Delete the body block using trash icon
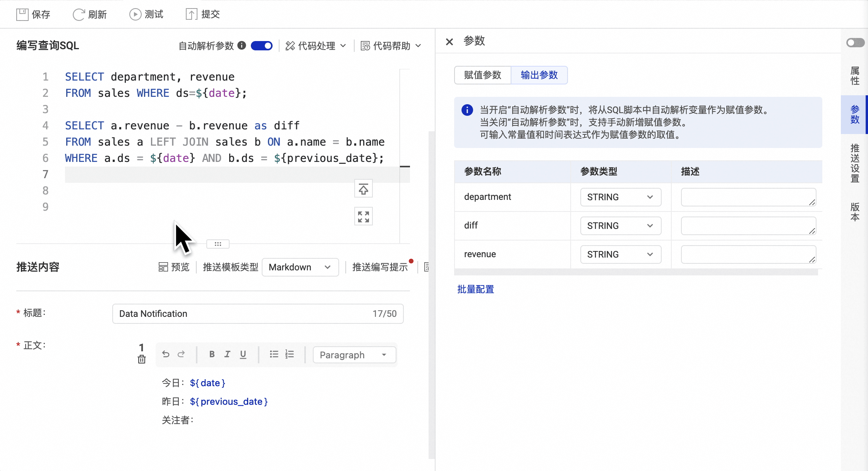This screenshot has height=471, width=868. click(141, 359)
